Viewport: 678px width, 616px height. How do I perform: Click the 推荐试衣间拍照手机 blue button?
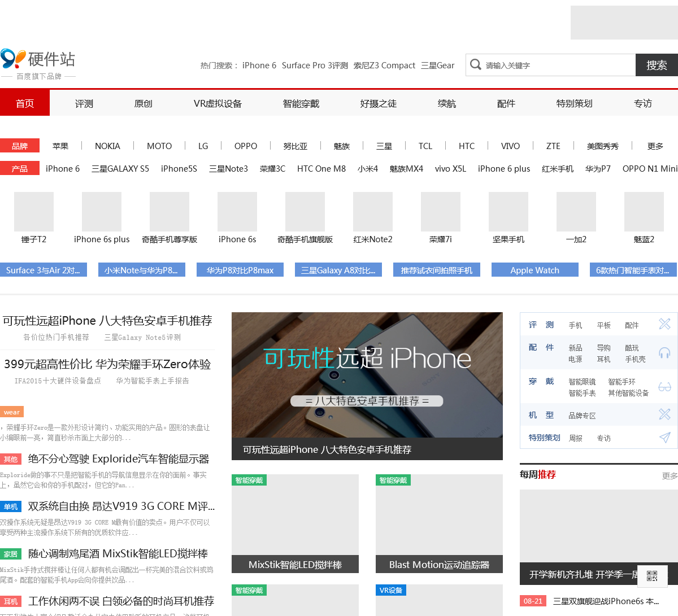[x=437, y=270]
